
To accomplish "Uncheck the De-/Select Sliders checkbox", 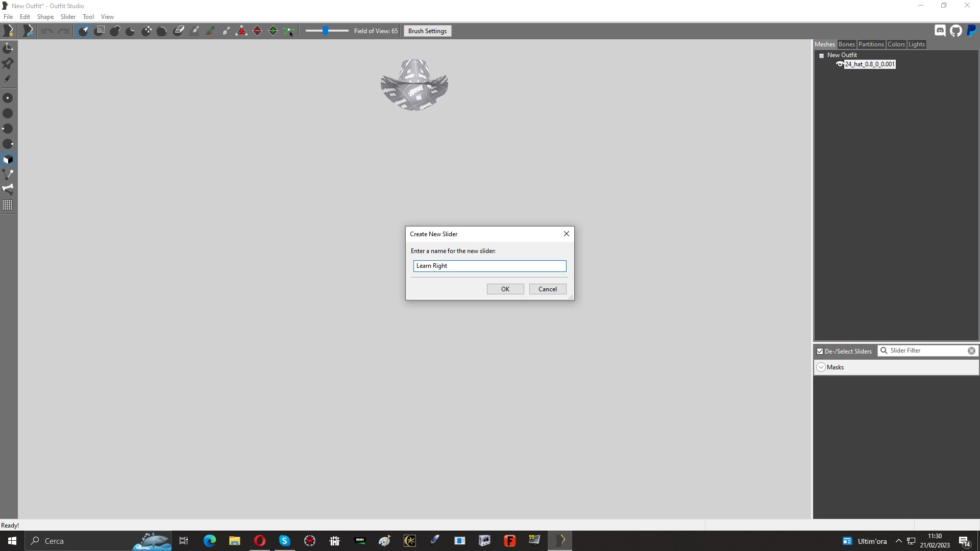I will pyautogui.click(x=820, y=352).
